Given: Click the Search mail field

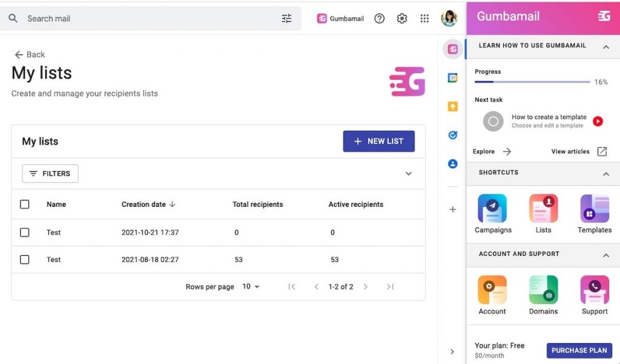Looking at the screenshot, I should click(x=91, y=18).
